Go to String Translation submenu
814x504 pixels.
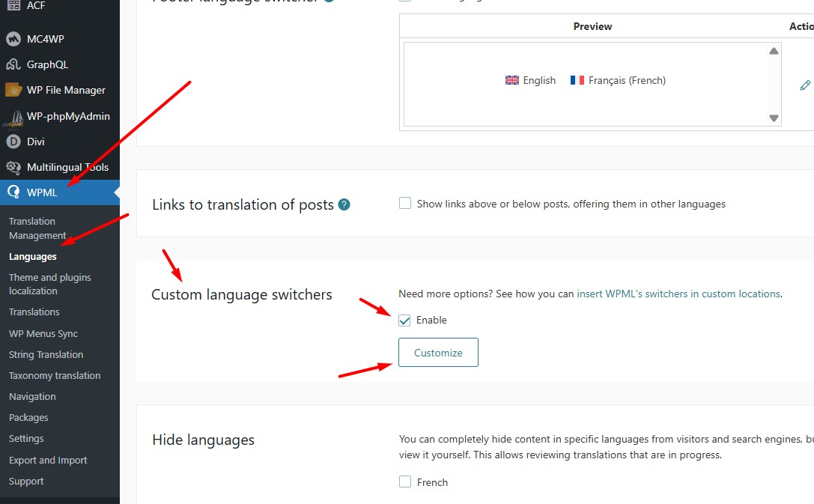click(x=46, y=354)
